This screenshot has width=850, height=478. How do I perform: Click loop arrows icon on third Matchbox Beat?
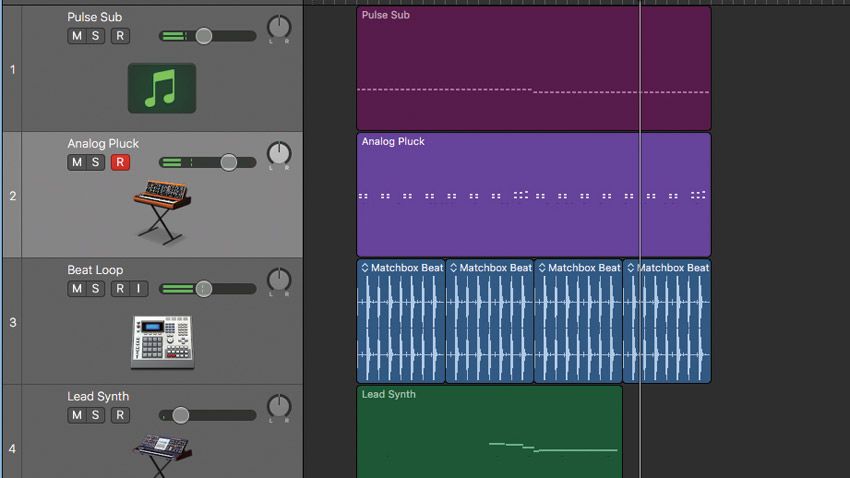click(x=542, y=268)
